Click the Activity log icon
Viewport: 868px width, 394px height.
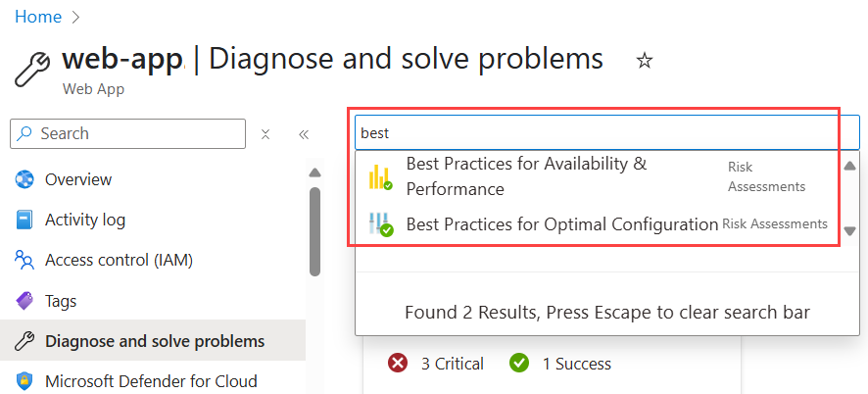pyautogui.click(x=24, y=220)
